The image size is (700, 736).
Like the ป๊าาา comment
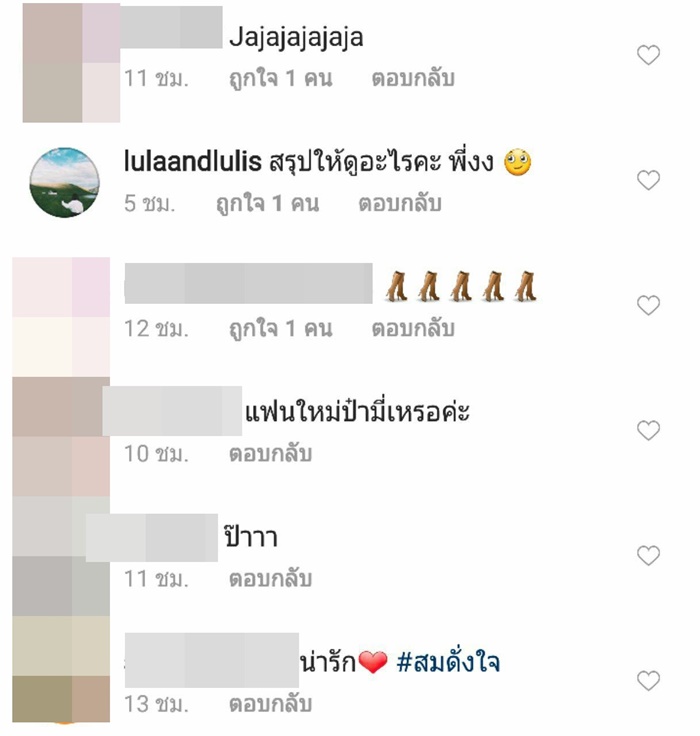pos(648,555)
